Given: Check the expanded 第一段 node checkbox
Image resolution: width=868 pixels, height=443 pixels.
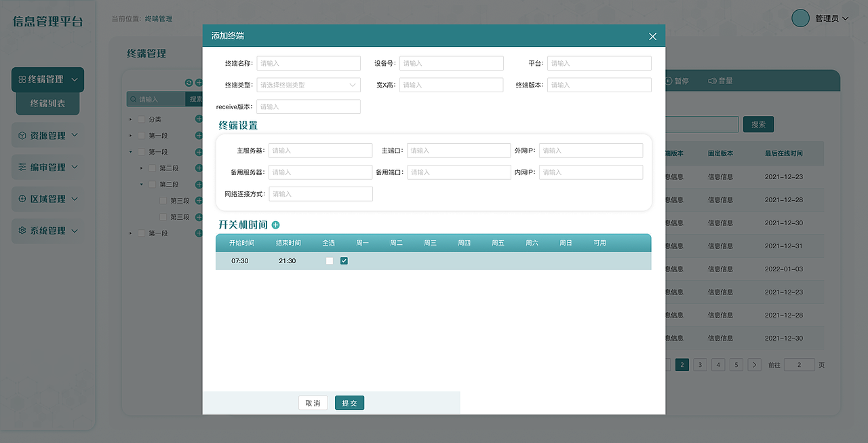Looking at the screenshot, I should coord(141,152).
